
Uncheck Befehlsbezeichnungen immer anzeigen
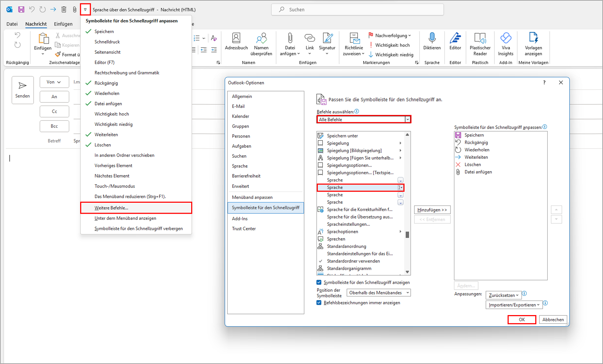tap(319, 303)
